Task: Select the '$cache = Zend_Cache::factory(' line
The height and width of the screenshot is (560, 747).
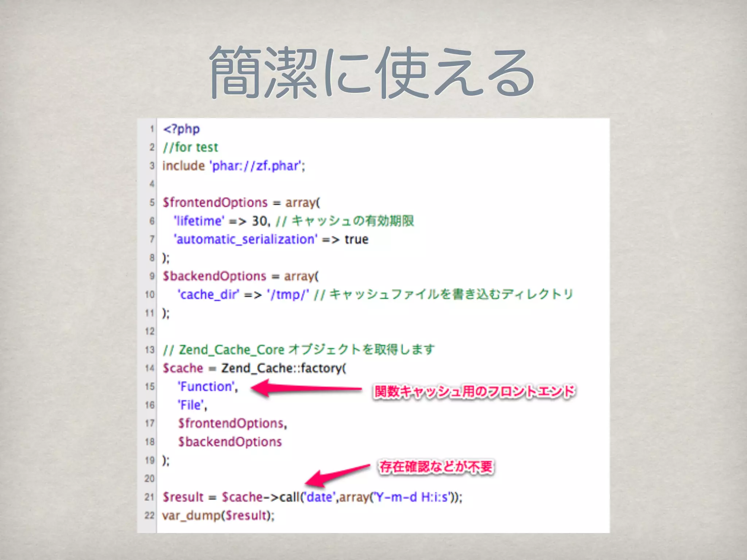Action: pos(254,368)
